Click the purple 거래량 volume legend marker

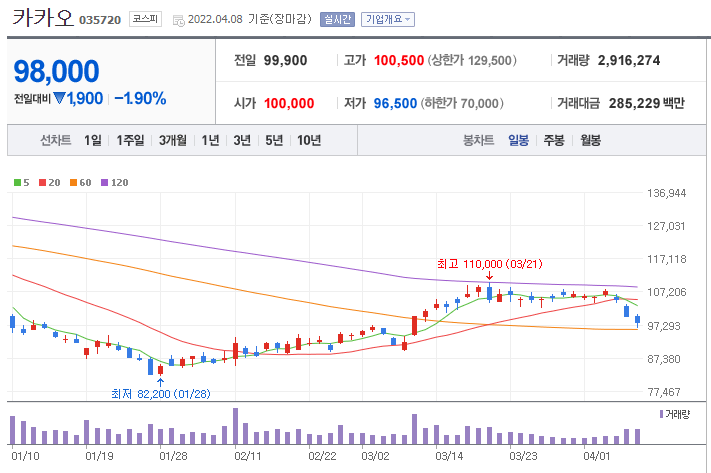click(x=662, y=414)
